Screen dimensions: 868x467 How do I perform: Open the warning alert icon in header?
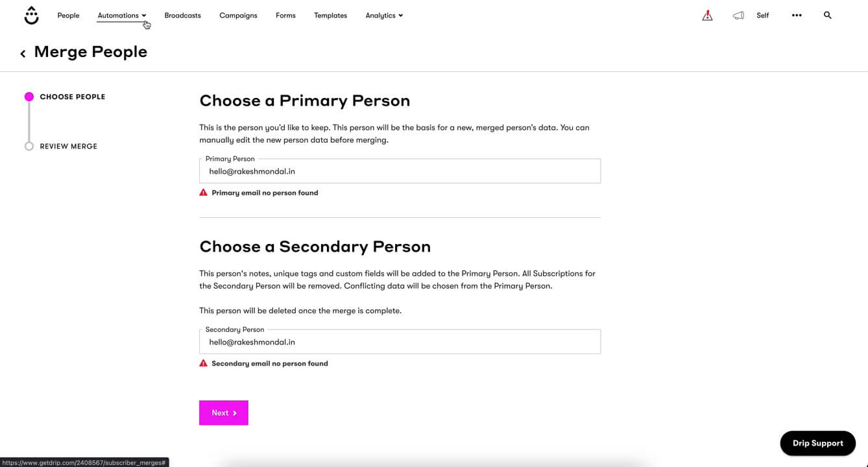[x=707, y=16]
